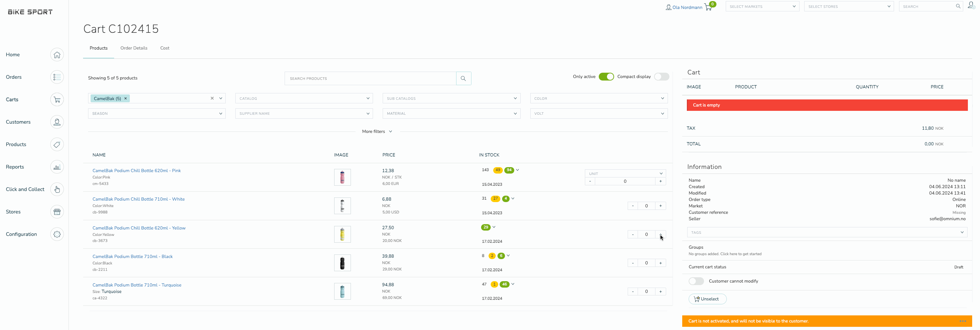Go to Customers in sidebar menu
The image size is (980, 330).
pos(18,122)
